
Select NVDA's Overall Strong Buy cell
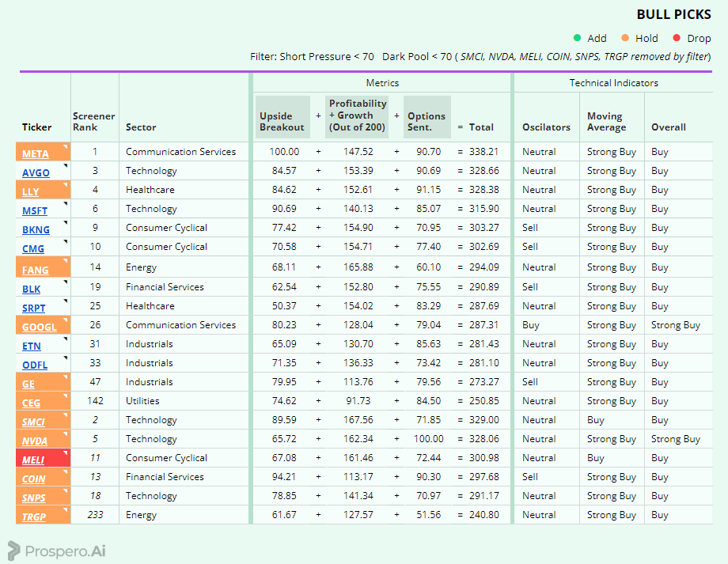click(x=676, y=439)
